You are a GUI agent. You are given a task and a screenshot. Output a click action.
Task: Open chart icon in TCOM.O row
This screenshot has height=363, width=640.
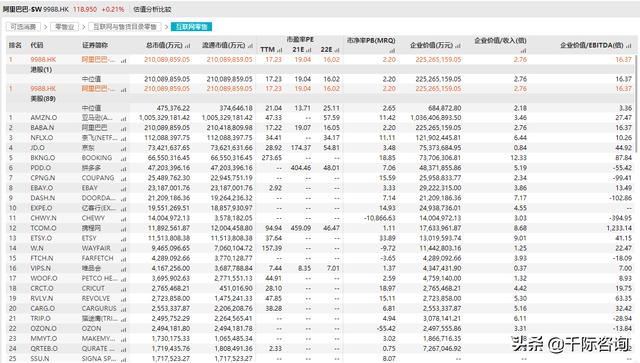[124, 229]
